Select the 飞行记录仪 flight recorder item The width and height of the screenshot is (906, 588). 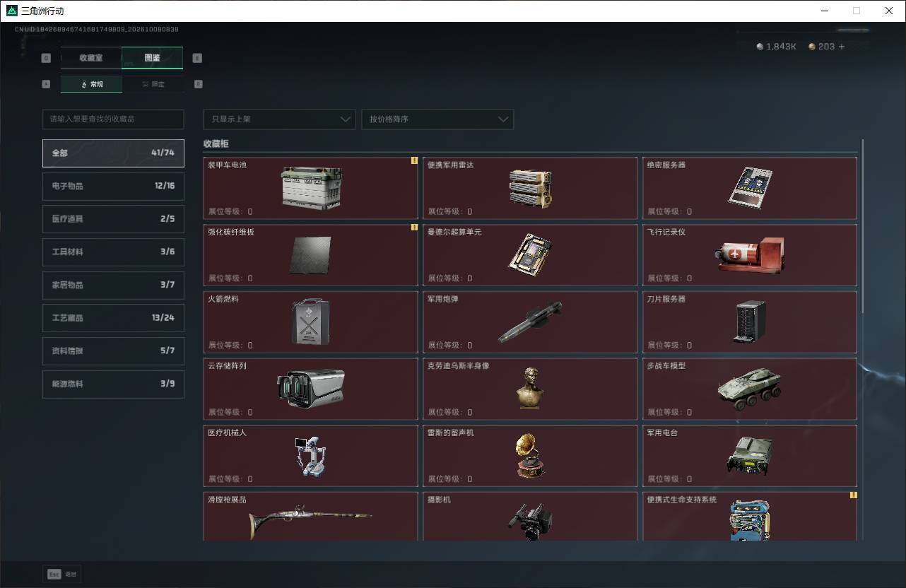[x=750, y=254]
